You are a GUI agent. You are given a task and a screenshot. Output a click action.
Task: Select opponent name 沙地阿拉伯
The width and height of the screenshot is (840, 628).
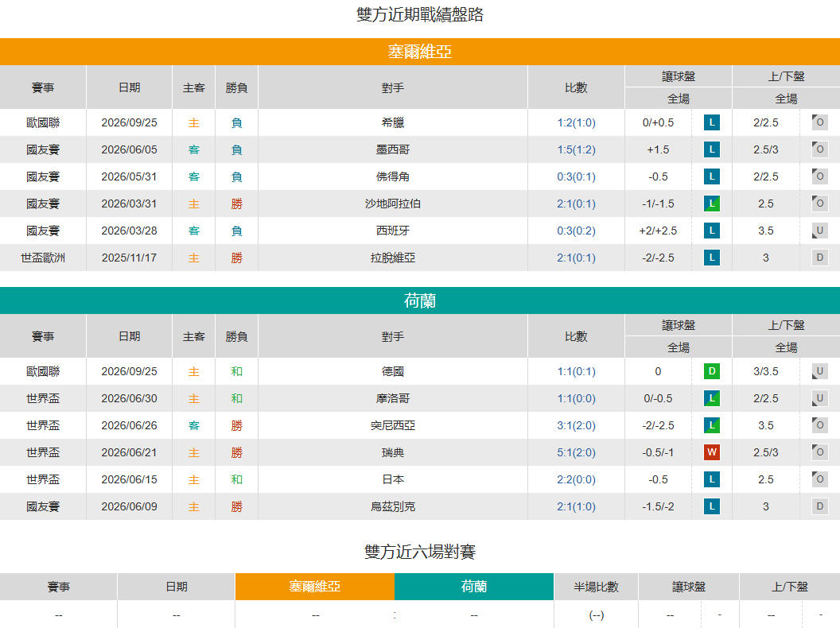[x=393, y=204]
